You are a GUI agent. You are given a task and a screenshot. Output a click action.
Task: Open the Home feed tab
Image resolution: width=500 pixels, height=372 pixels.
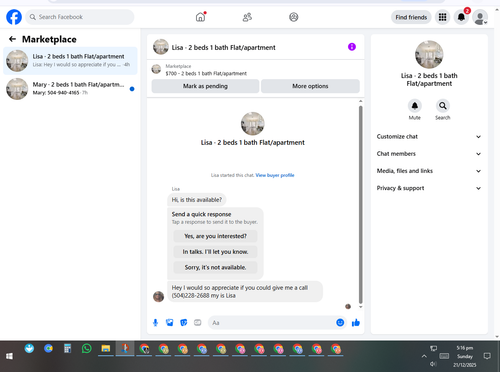pos(200,17)
